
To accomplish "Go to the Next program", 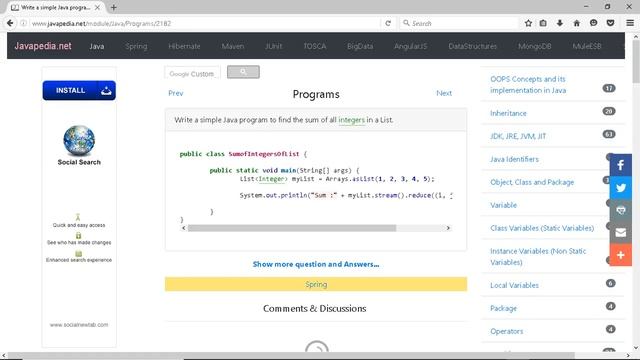I will coord(444,93).
